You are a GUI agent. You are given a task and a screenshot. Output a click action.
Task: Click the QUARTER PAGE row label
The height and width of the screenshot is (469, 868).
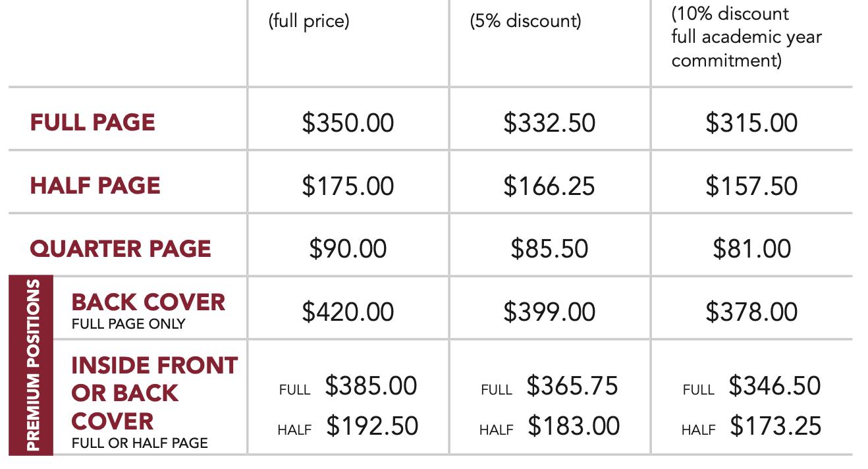pos(121,248)
